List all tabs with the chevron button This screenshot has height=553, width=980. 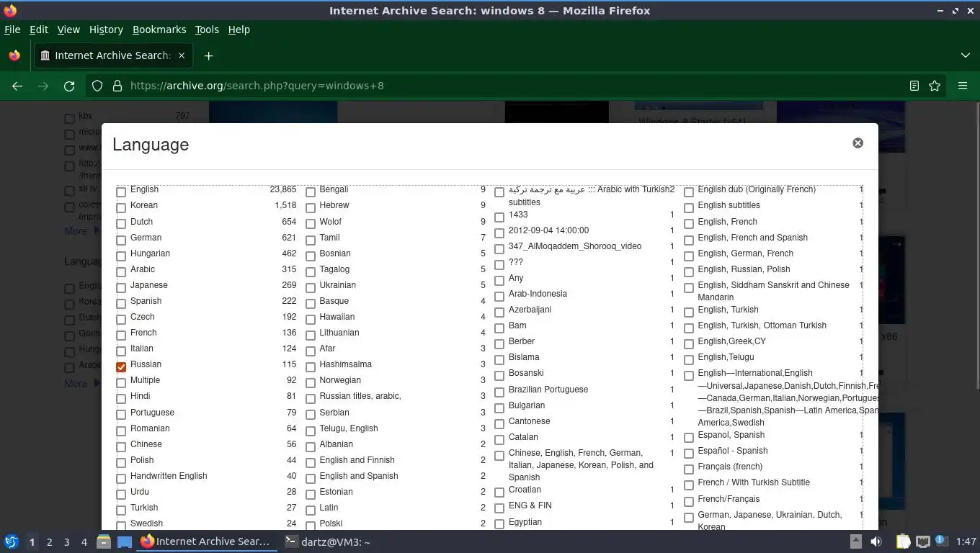click(966, 55)
